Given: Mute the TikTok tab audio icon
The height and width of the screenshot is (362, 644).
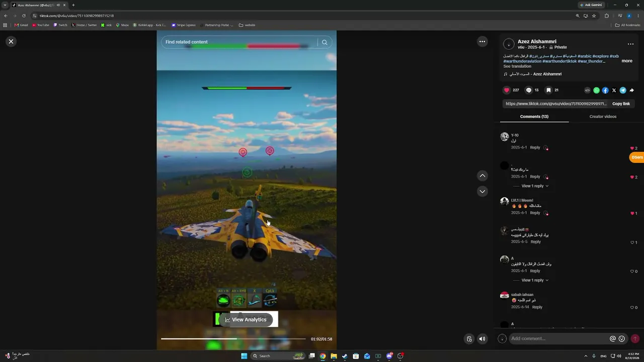Looking at the screenshot, I should tap(58, 5).
